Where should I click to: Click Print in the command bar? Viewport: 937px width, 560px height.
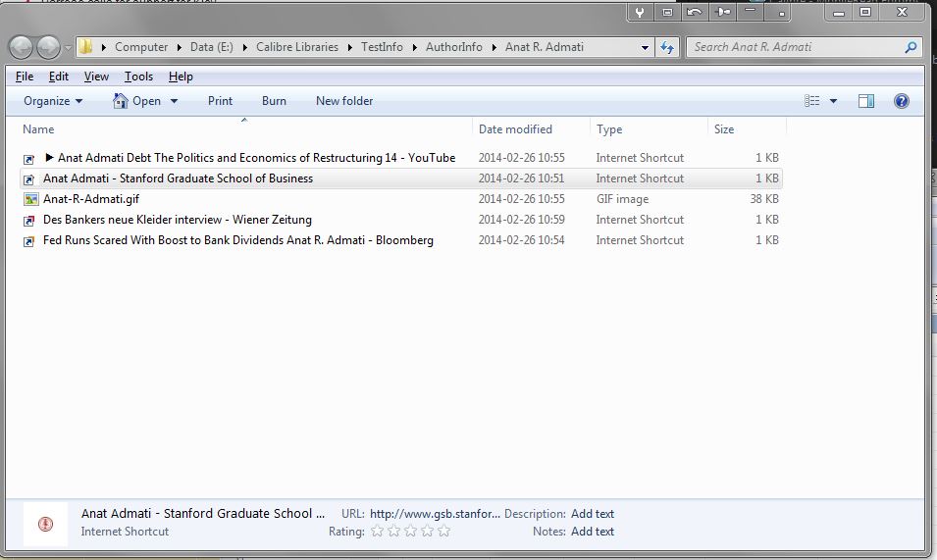(x=220, y=101)
